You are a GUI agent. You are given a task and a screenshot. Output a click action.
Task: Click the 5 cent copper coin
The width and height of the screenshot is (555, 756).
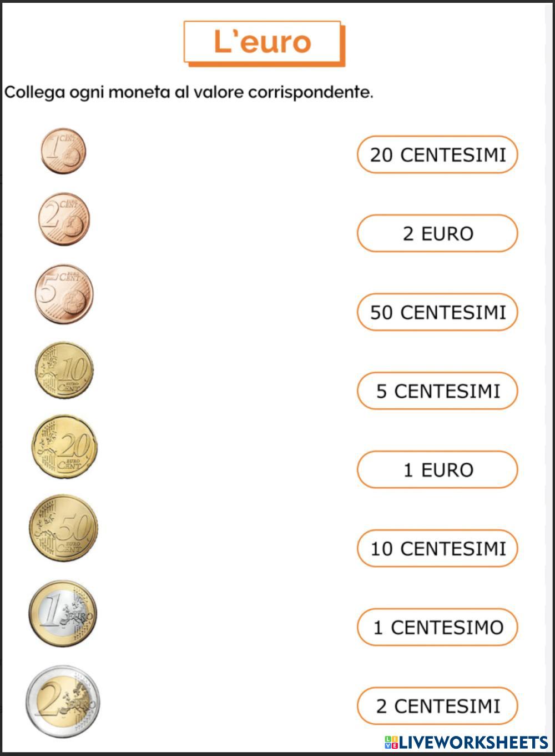pos(64,294)
